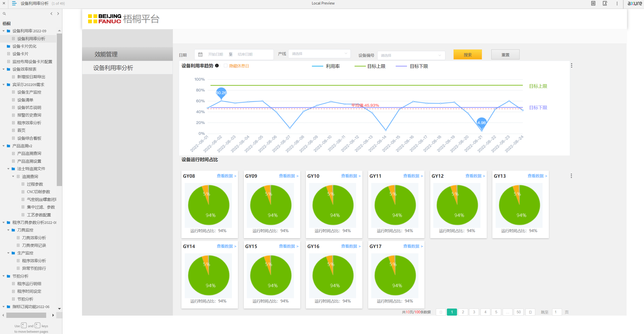
Task: Click the info icon beside 设备利用率趋势
Action: point(217,66)
